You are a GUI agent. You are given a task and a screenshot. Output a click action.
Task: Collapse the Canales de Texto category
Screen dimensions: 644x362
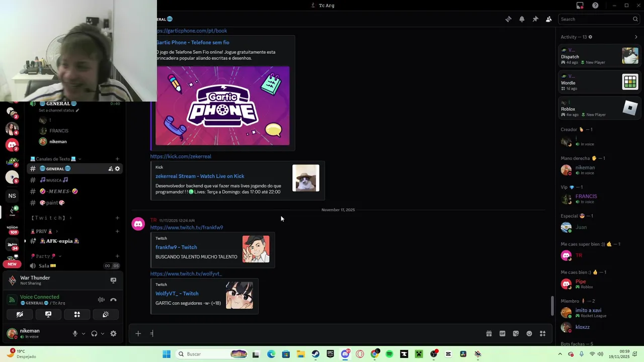[56, 159]
